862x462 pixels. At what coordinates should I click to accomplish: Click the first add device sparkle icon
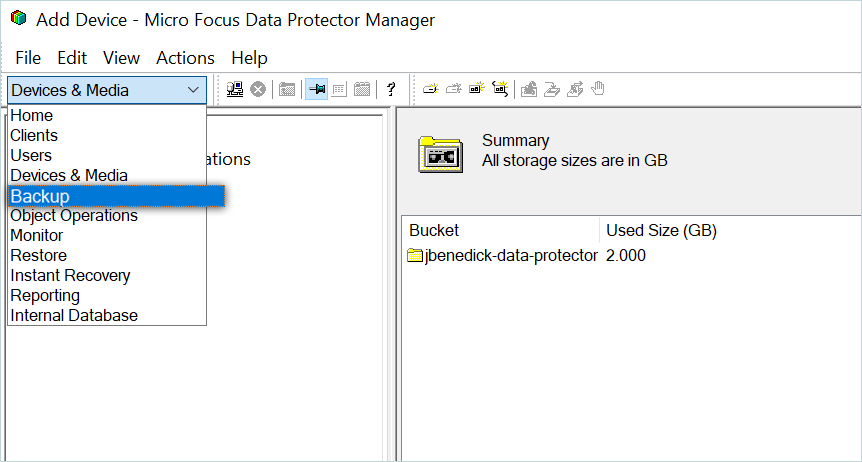(430, 89)
